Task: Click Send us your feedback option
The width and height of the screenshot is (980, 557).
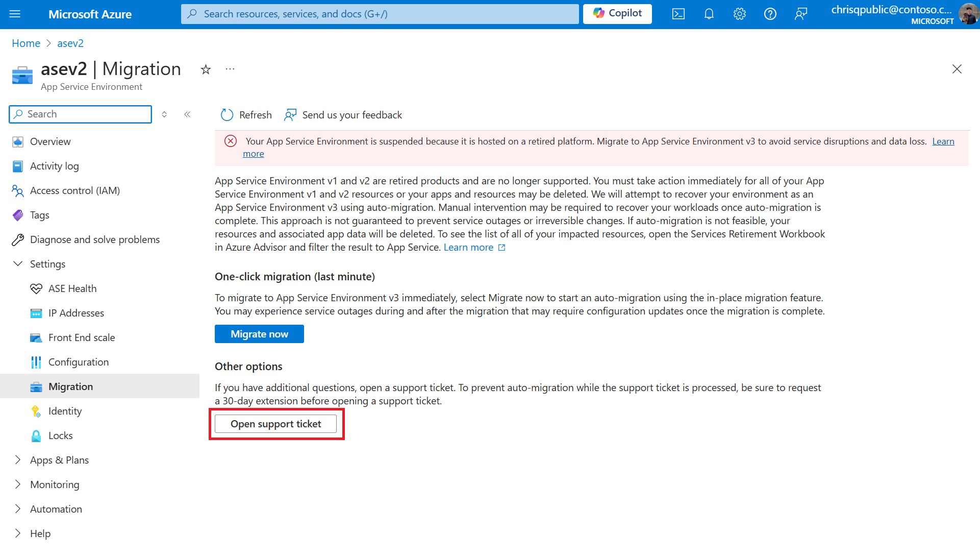Action: [x=343, y=114]
